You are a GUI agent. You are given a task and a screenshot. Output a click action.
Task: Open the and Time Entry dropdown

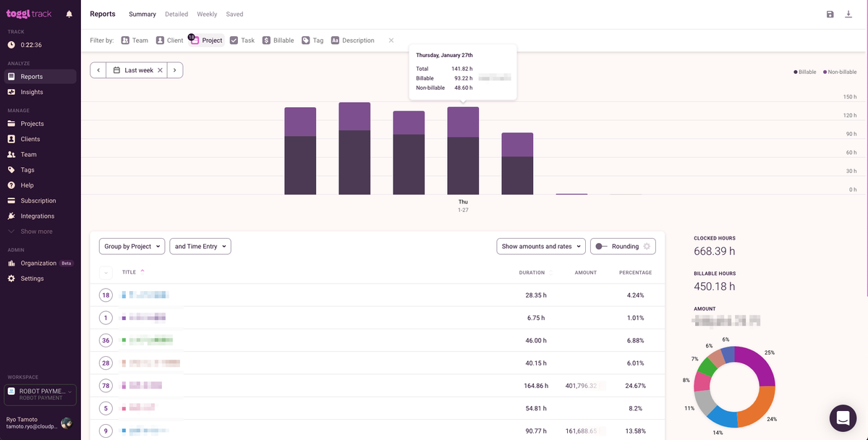click(x=200, y=246)
